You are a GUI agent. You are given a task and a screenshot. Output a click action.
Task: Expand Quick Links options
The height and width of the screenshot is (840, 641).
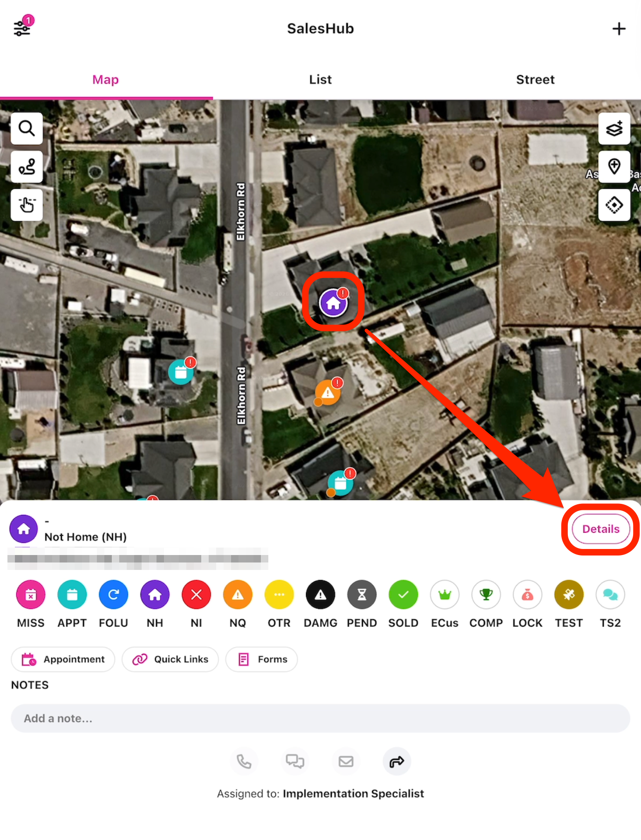pyautogui.click(x=170, y=659)
